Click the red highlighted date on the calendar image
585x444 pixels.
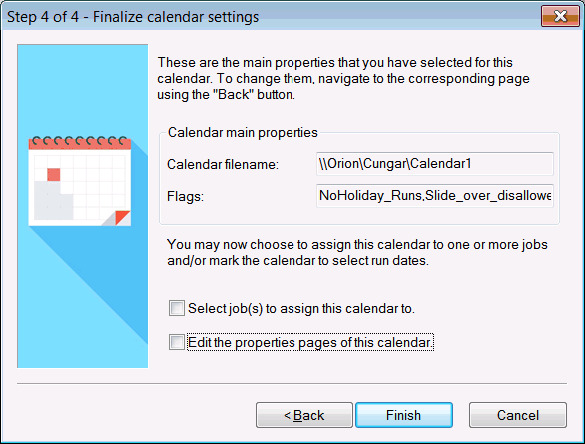tap(54, 174)
